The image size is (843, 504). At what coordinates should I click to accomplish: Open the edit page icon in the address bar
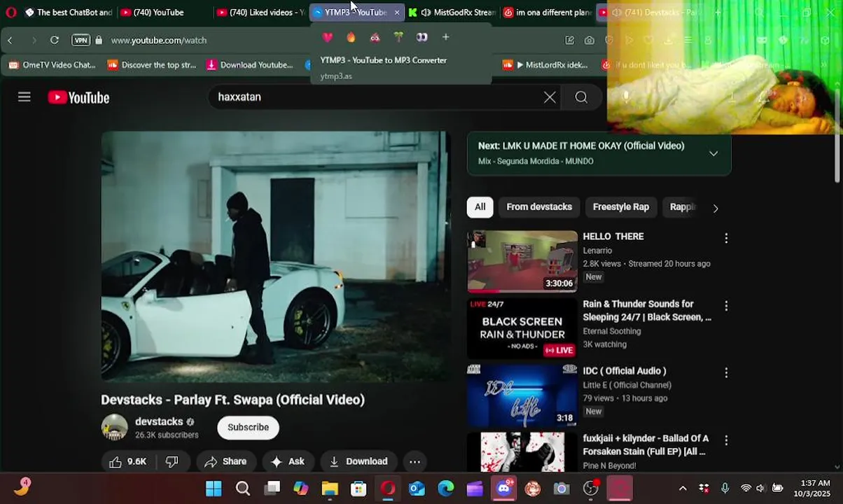tap(569, 40)
